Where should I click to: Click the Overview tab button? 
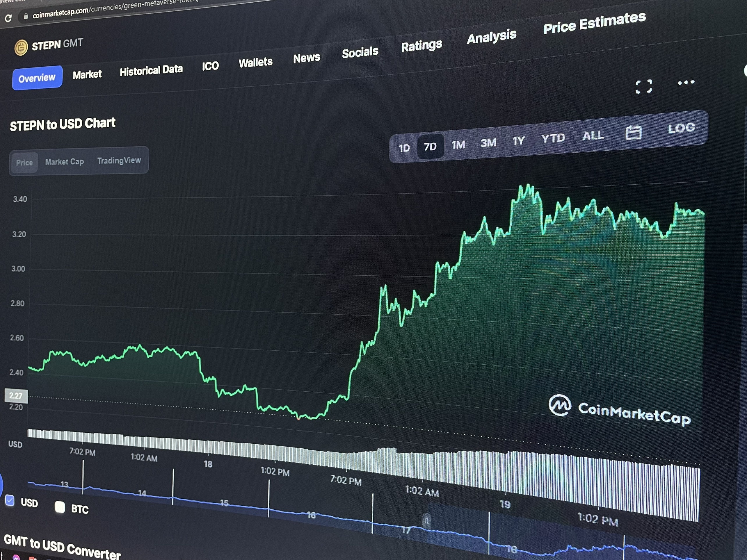coord(37,78)
